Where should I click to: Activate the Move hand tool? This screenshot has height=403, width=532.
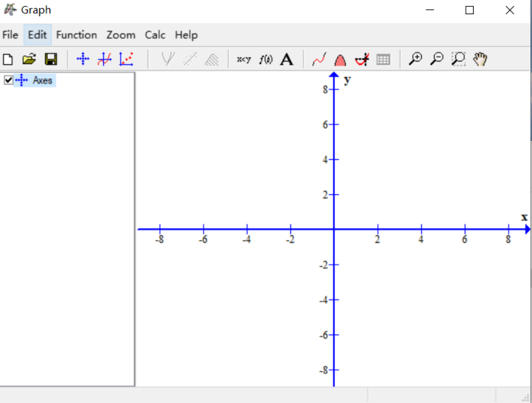coord(480,60)
